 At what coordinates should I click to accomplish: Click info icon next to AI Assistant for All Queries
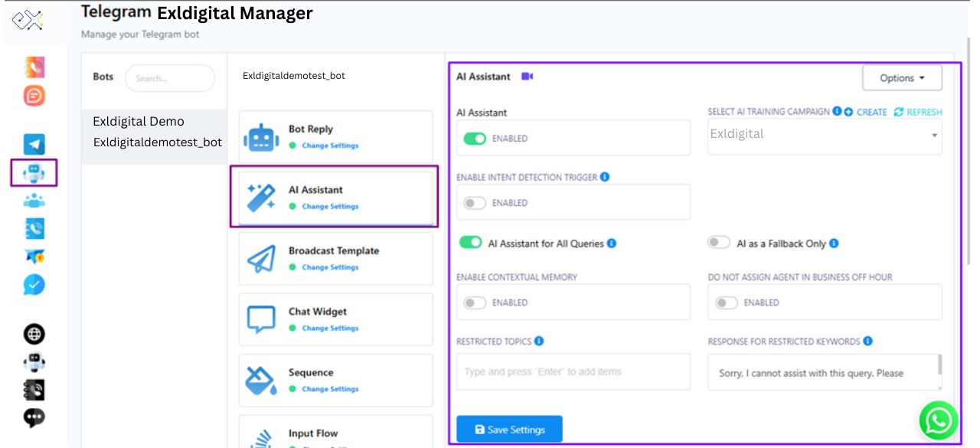tap(612, 244)
